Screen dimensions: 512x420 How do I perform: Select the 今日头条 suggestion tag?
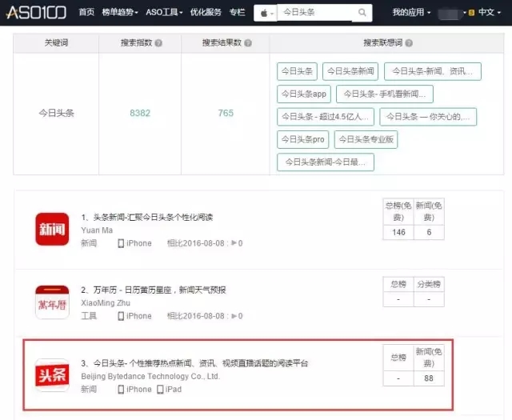tap(297, 71)
